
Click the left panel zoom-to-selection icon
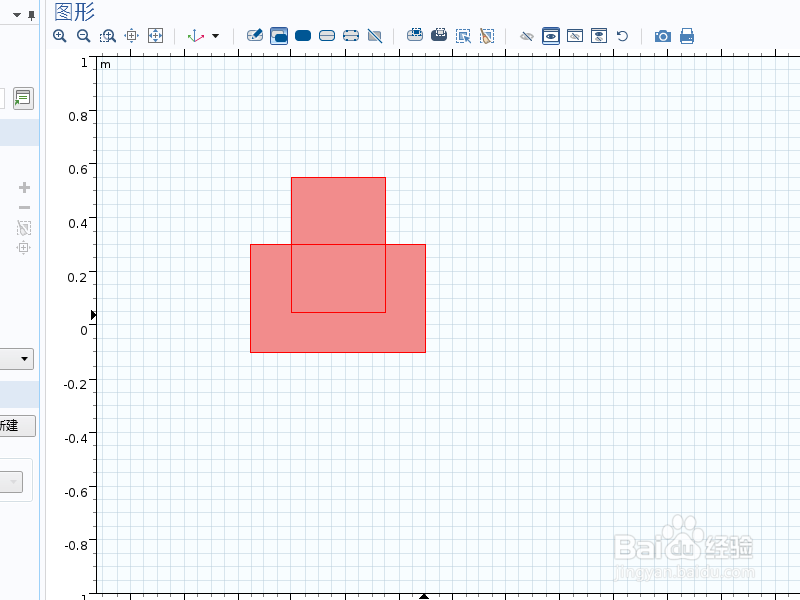(23, 247)
